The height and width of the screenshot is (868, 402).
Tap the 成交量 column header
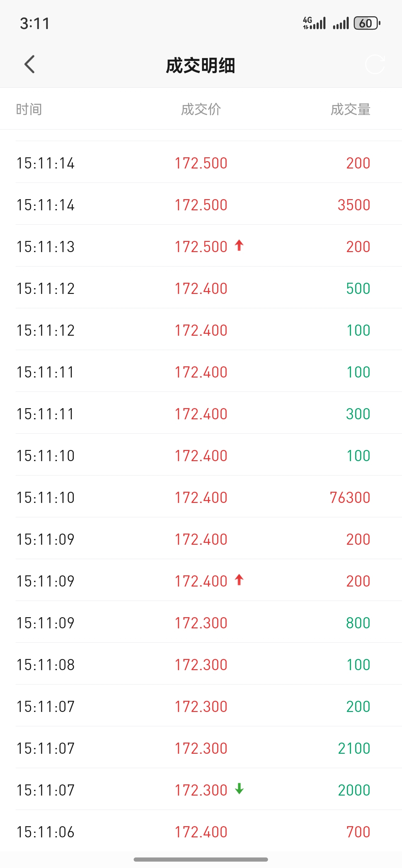click(350, 109)
